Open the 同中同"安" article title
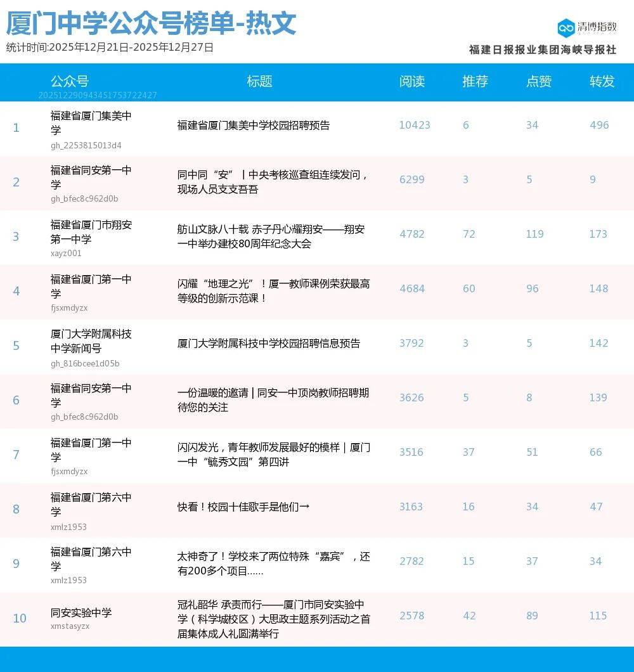 point(273,182)
